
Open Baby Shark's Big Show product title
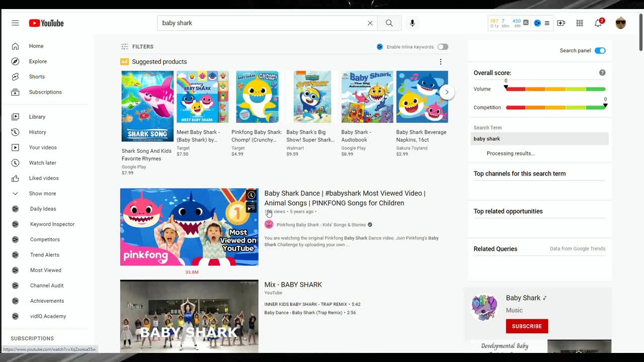310,136
